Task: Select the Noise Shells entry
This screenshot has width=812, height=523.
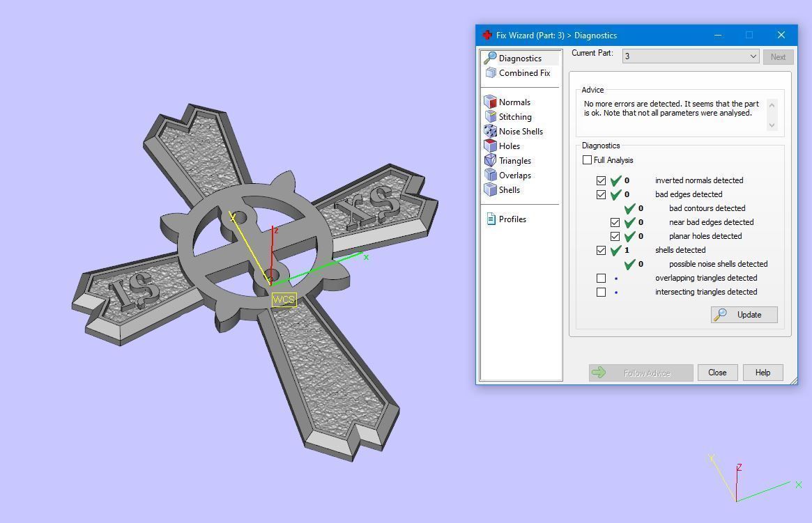Action: [x=521, y=132]
